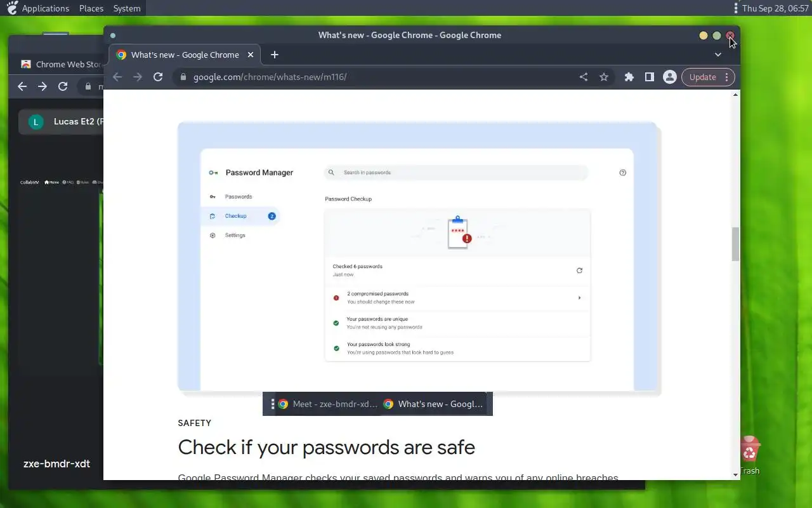Click the Lucas Et2 participant tile in Meet window
Screen dimensions: 812x508
point(62,121)
